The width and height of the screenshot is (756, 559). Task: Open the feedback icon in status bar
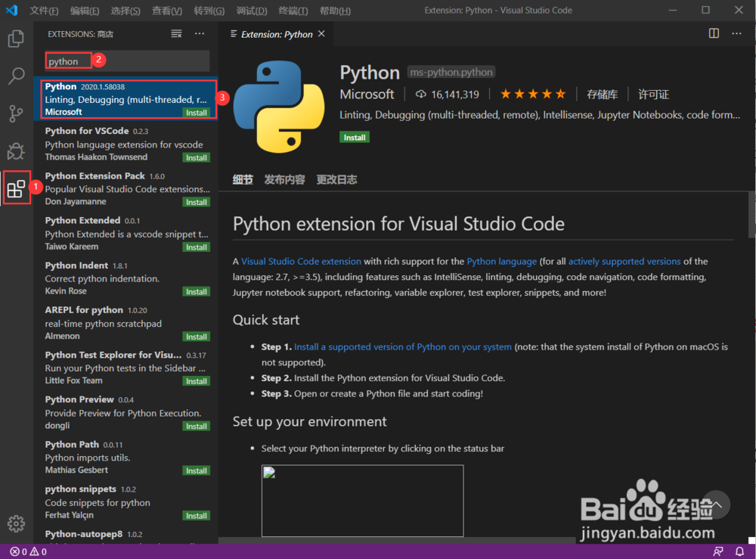pyautogui.click(x=718, y=551)
